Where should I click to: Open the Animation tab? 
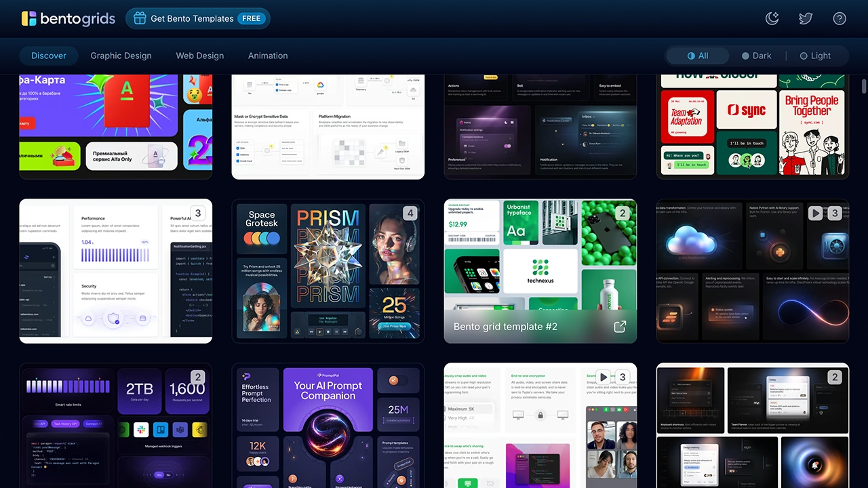pyautogui.click(x=268, y=56)
